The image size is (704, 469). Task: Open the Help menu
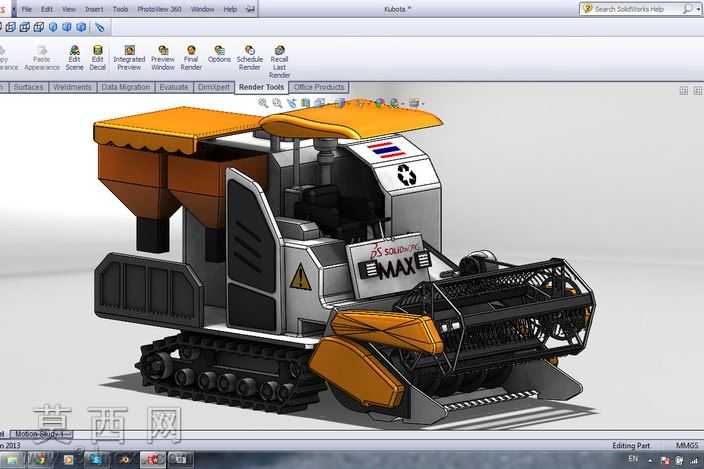pyautogui.click(x=230, y=9)
